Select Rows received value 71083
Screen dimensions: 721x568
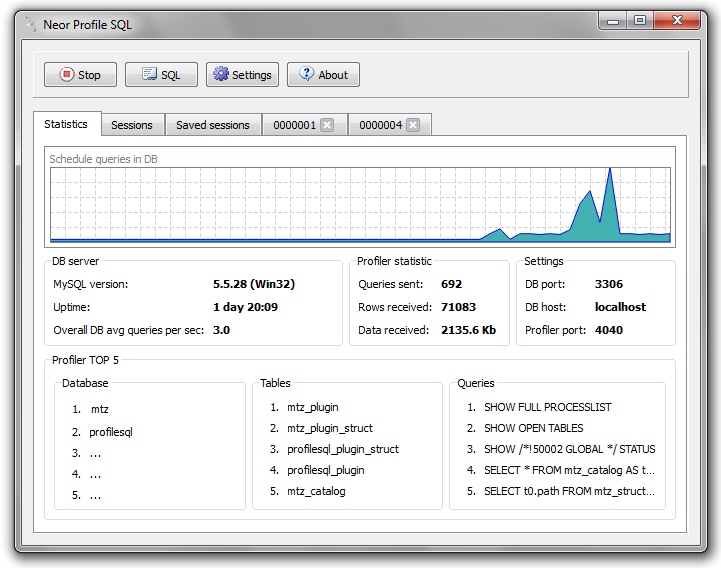[458, 307]
